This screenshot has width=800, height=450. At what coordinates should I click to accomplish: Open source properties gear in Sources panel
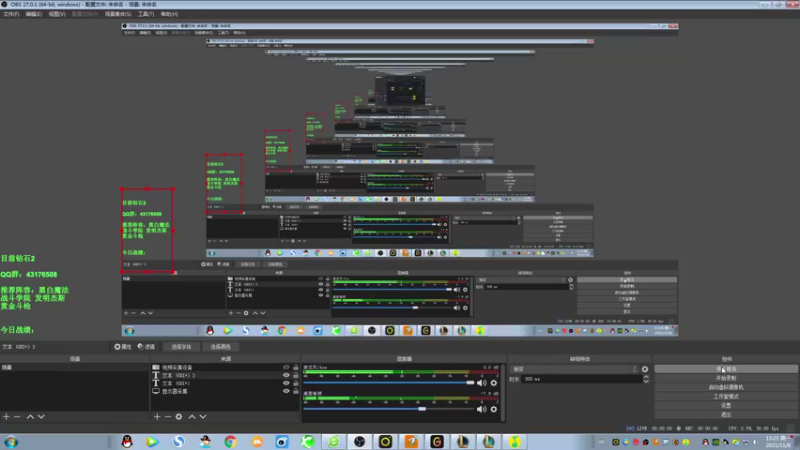coord(179,417)
